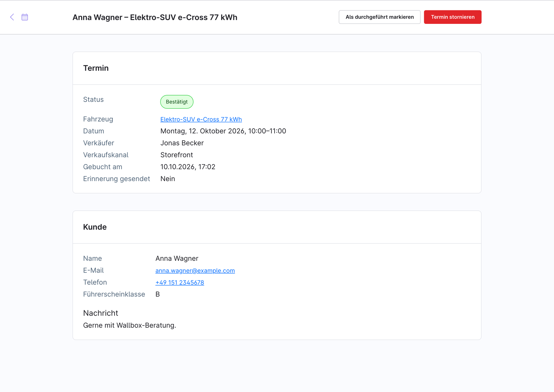Viewport: 554px width, 392px height.
Task: Click Als durchgeführt markieren button
Action: (379, 17)
